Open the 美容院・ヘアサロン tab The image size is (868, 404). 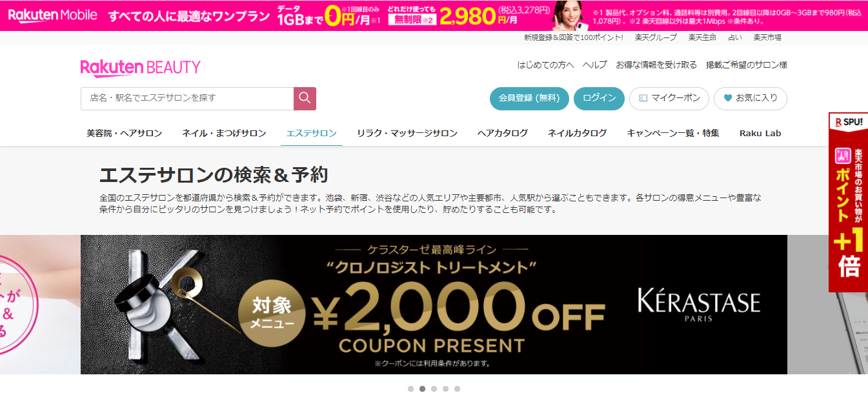[125, 134]
